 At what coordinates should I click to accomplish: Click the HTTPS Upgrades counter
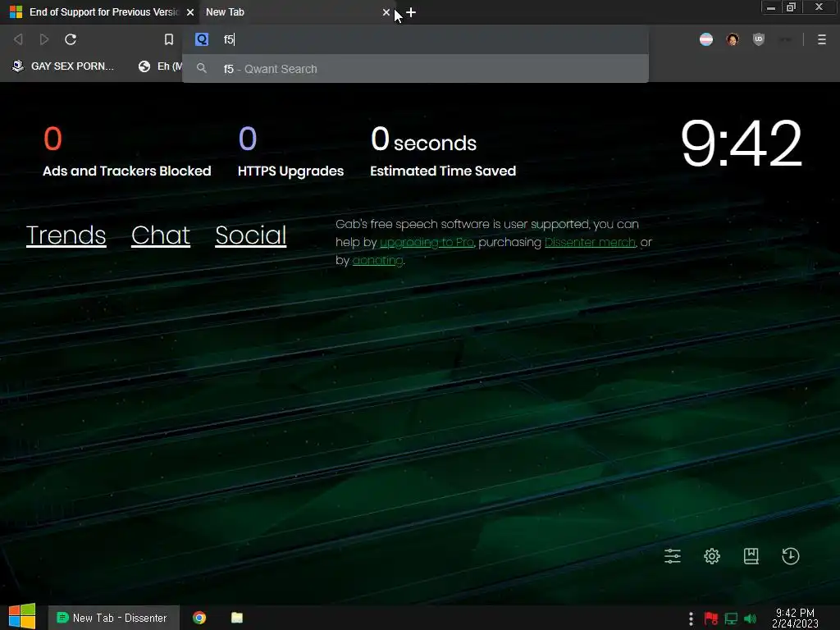click(290, 152)
